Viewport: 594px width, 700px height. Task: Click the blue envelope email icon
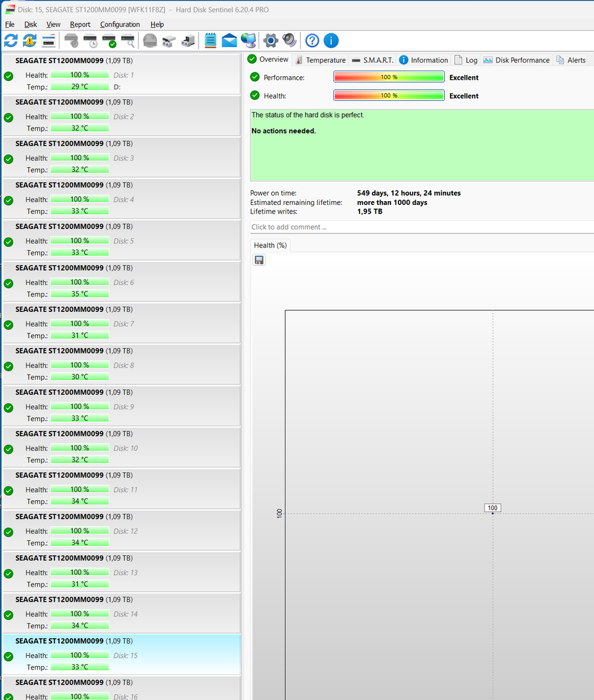coord(229,41)
